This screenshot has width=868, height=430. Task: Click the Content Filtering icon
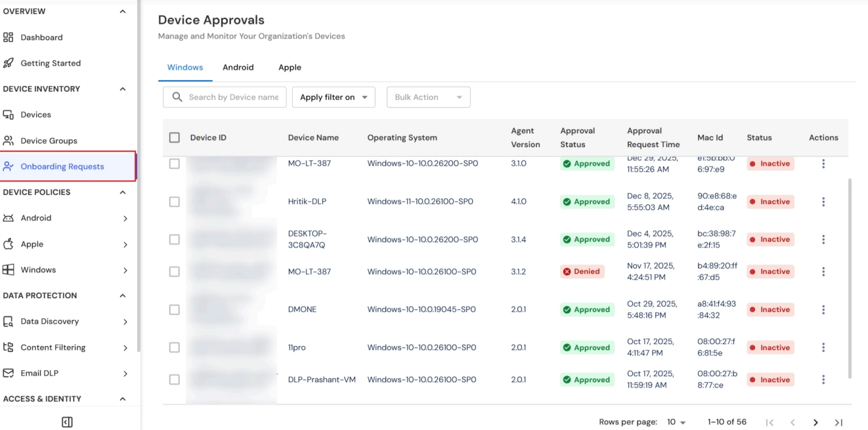9,347
